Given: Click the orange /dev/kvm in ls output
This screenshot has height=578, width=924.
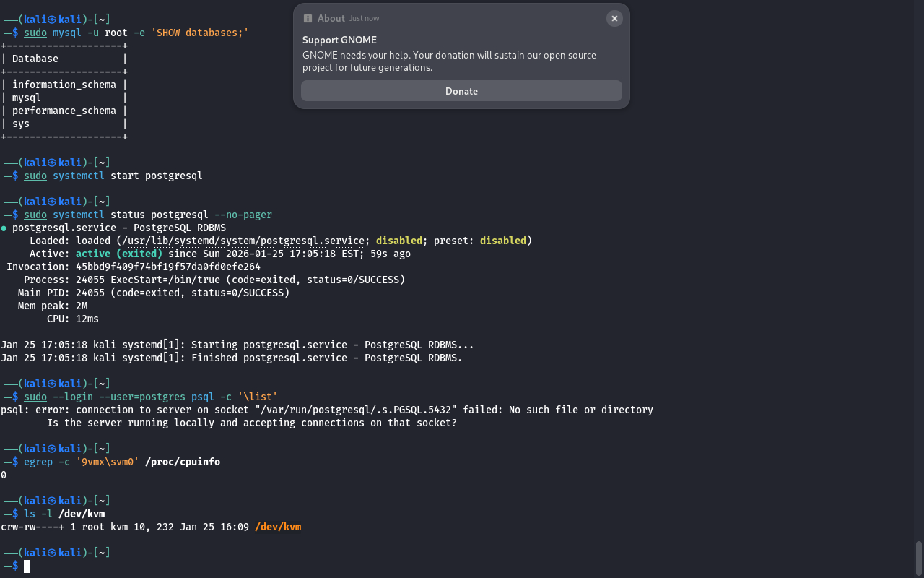Looking at the screenshot, I should pos(278,527).
